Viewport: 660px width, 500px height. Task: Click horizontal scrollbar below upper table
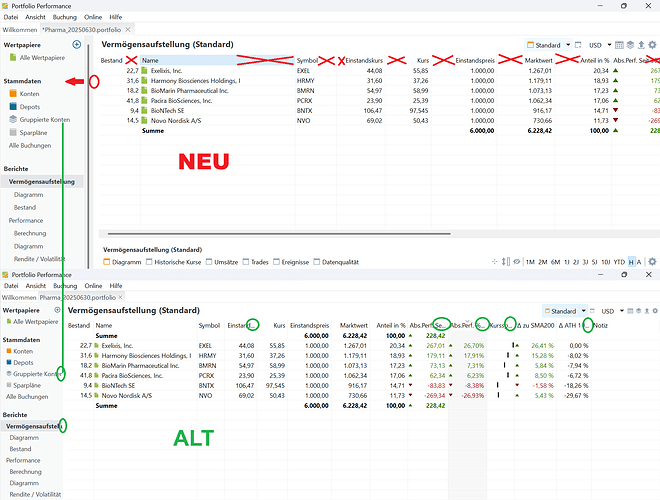pos(279,233)
